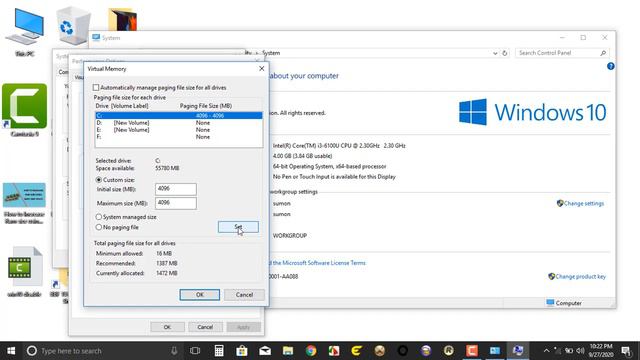This screenshot has width=640, height=360.
Task: Open Google Chrome from the taskbar
Action: click(x=311, y=351)
